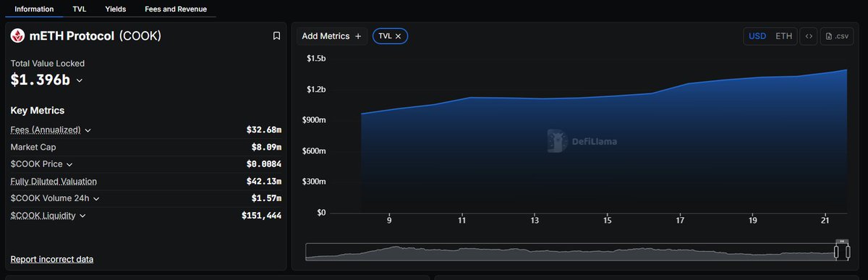Click the Fully Diluted Valuation label
Screen dimensions: 868x280
click(54, 181)
